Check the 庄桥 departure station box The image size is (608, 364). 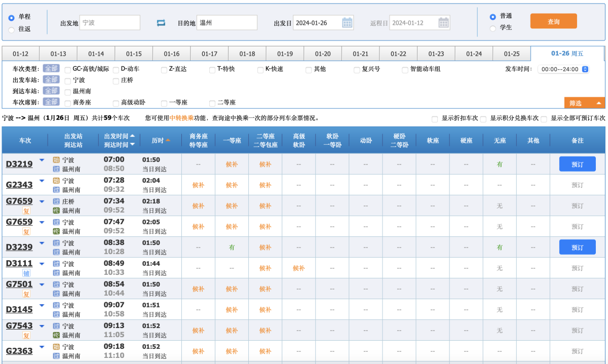pyautogui.click(x=116, y=80)
